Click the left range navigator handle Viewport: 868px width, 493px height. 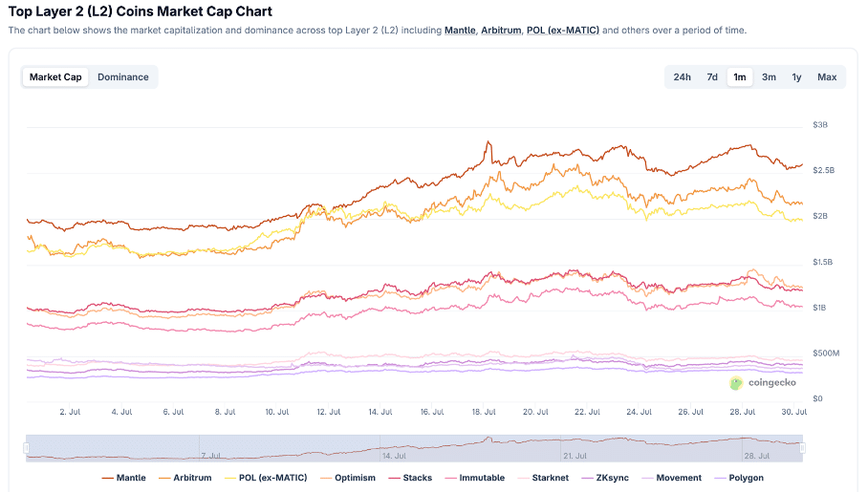[27, 447]
